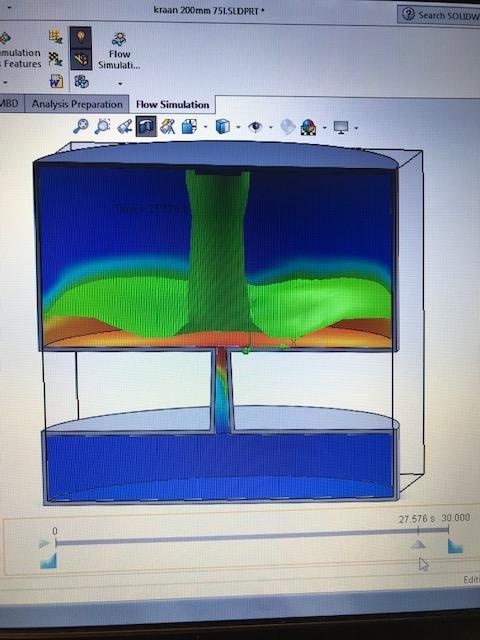The width and height of the screenshot is (480, 640).
Task: Open the Flow Simulation ribbon command
Action: [x=119, y=51]
